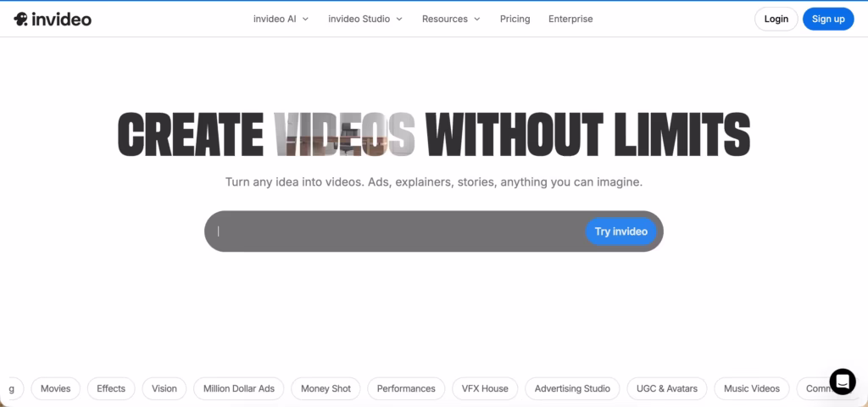
Task: Pick the Million Dollar Ads chip
Action: (239, 388)
